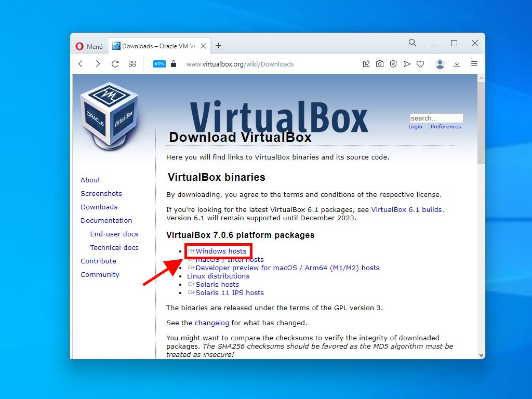View site security via the padlock icon

(x=173, y=64)
